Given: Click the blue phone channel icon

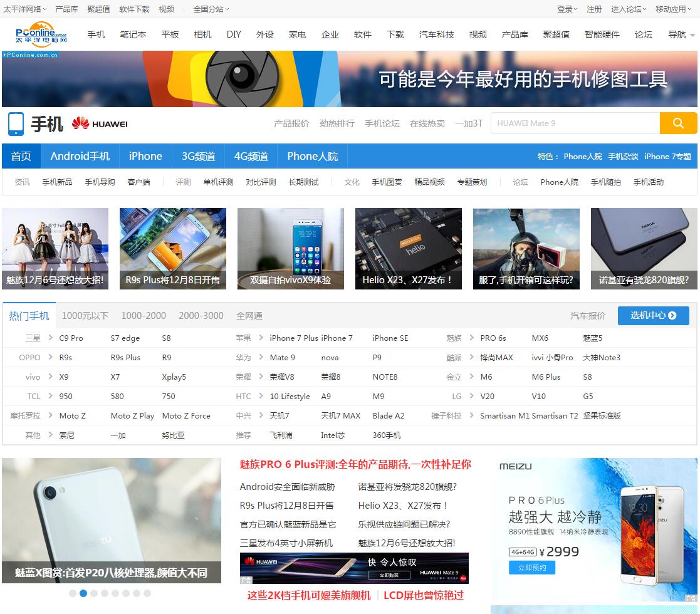Looking at the screenshot, I should pyautogui.click(x=16, y=124).
